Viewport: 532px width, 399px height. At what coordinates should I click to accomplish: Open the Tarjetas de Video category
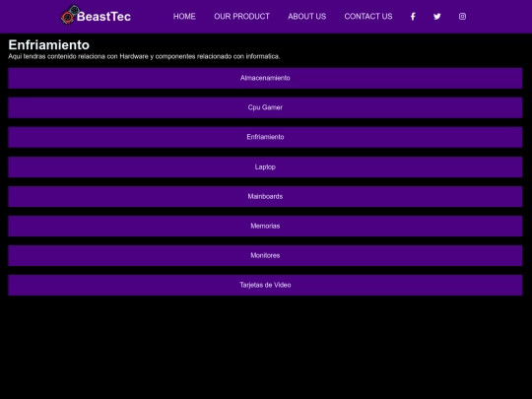265,285
